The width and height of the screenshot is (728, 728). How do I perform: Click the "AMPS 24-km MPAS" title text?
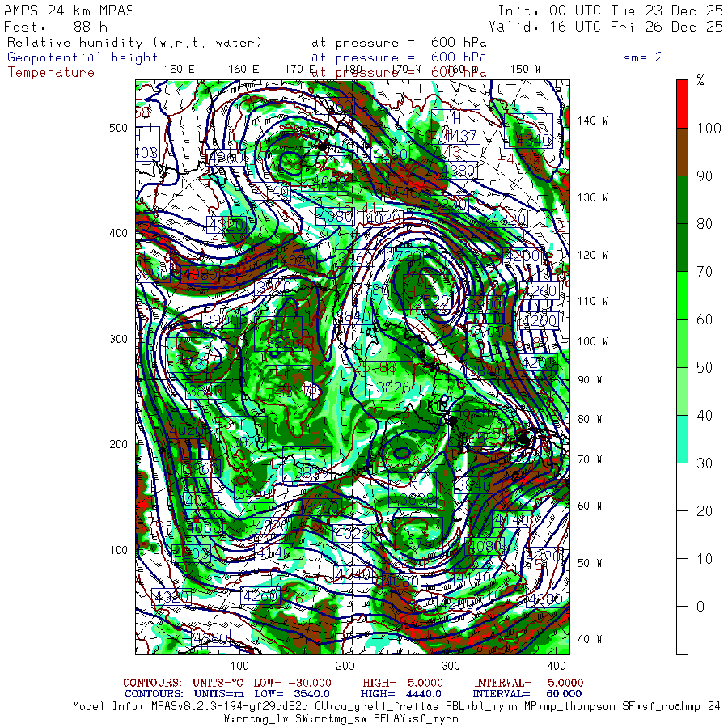coord(70,11)
